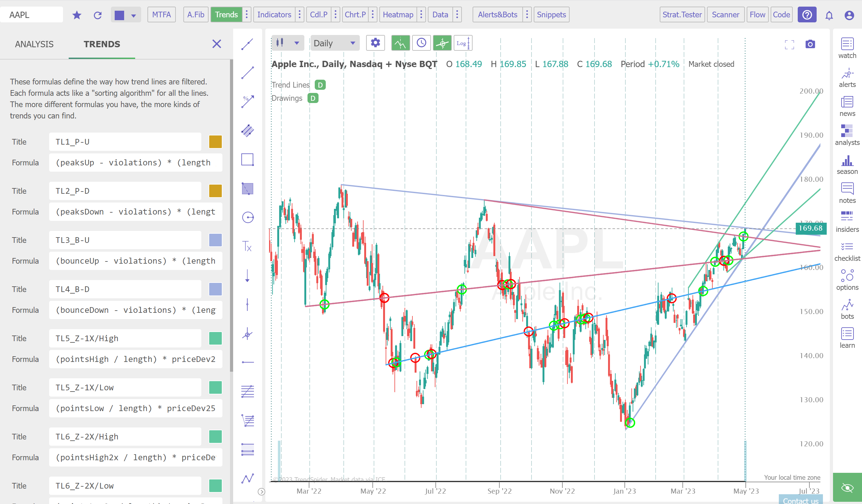
Task: Enter fullscreen chart mode
Action: pos(789,44)
